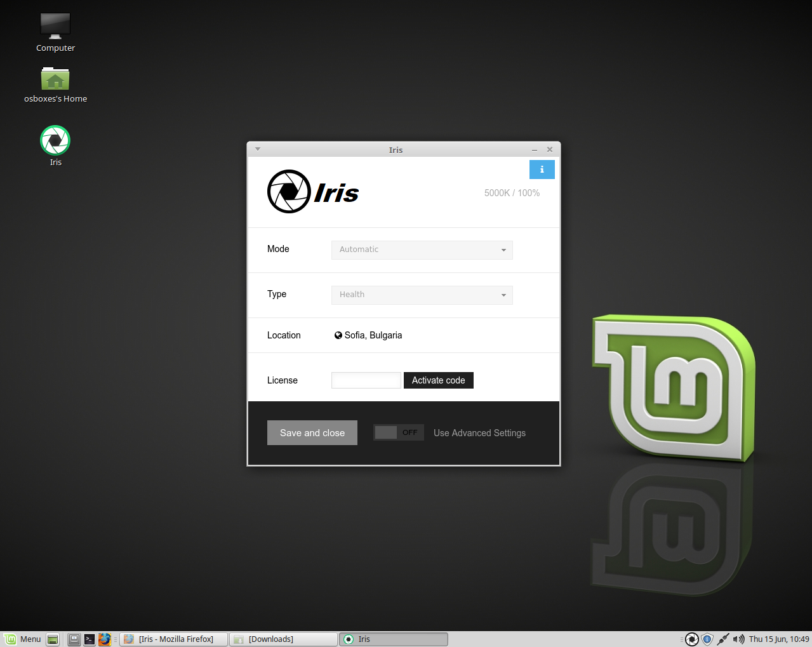Click the blue info icon in Iris
This screenshot has height=647, width=812.
pyautogui.click(x=542, y=170)
